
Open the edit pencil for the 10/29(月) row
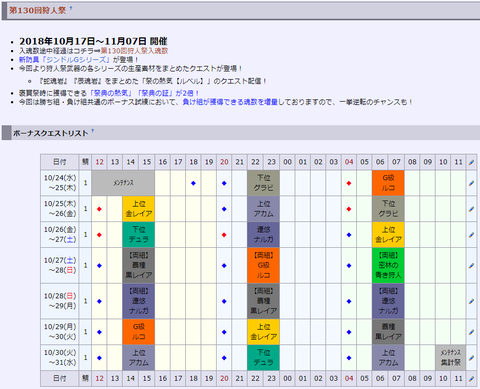(471, 332)
